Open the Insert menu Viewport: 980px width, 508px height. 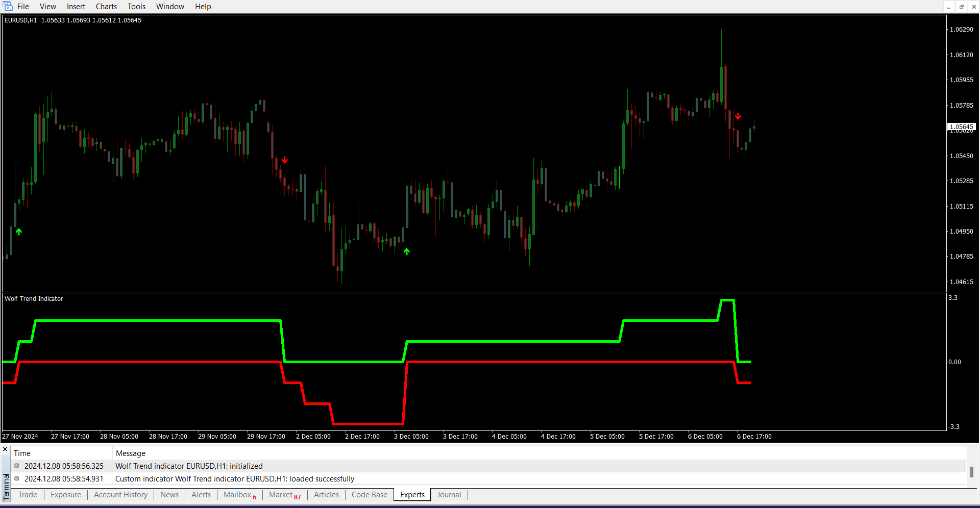(x=76, y=7)
